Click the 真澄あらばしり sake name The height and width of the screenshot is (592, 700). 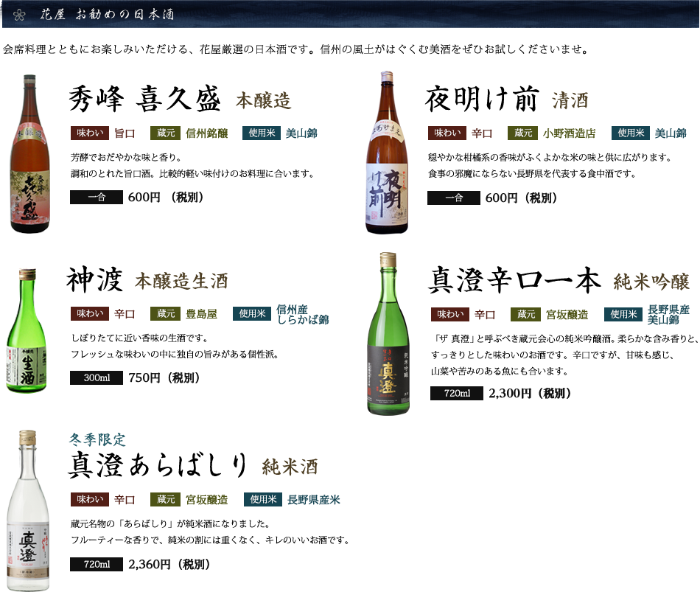tap(158, 465)
